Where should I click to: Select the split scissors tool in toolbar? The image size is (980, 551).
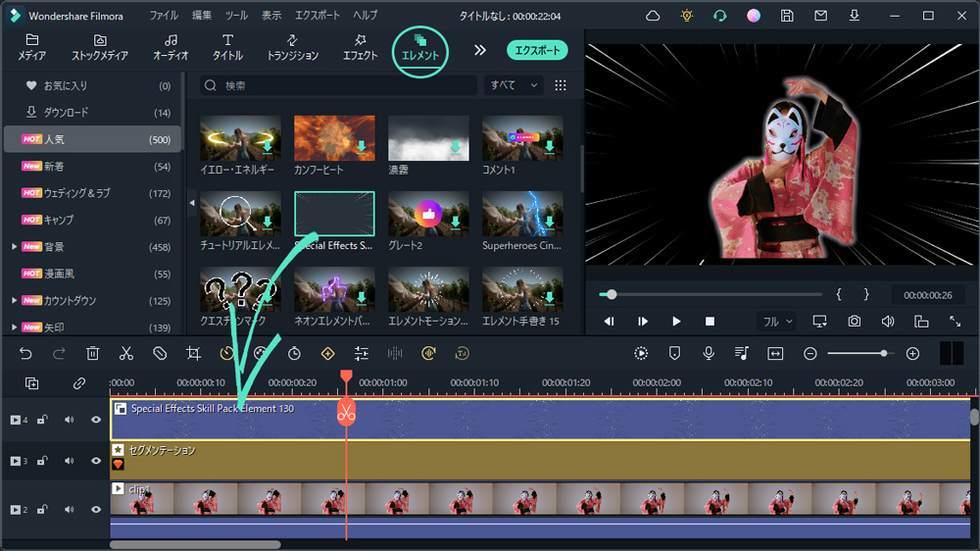pos(126,353)
